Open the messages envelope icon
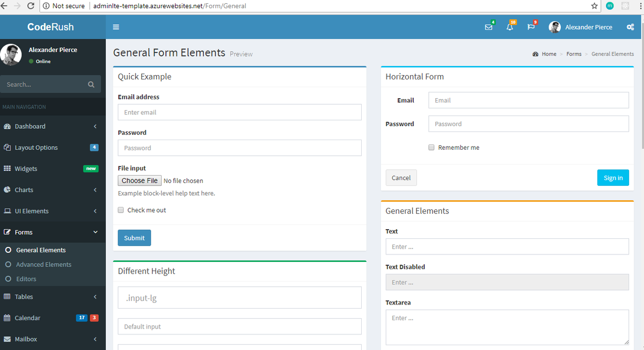 pyautogui.click(x=489, y=26)
